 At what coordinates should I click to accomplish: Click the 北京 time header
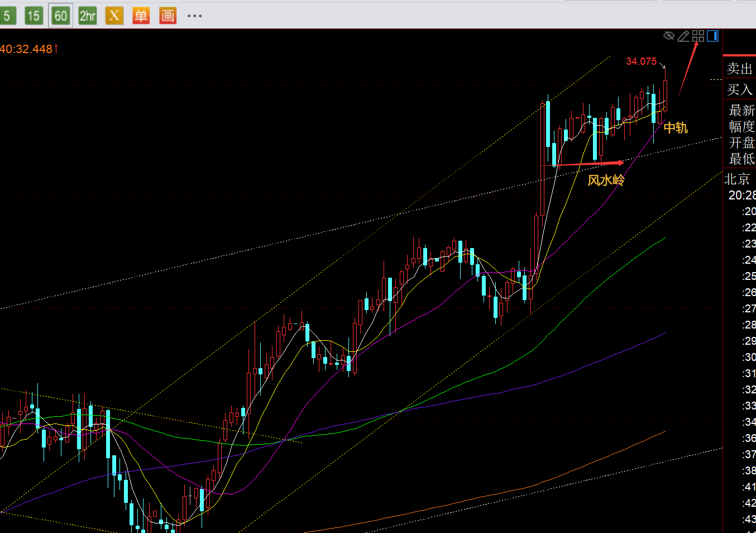pyautogui.click(x=737, y=179)
